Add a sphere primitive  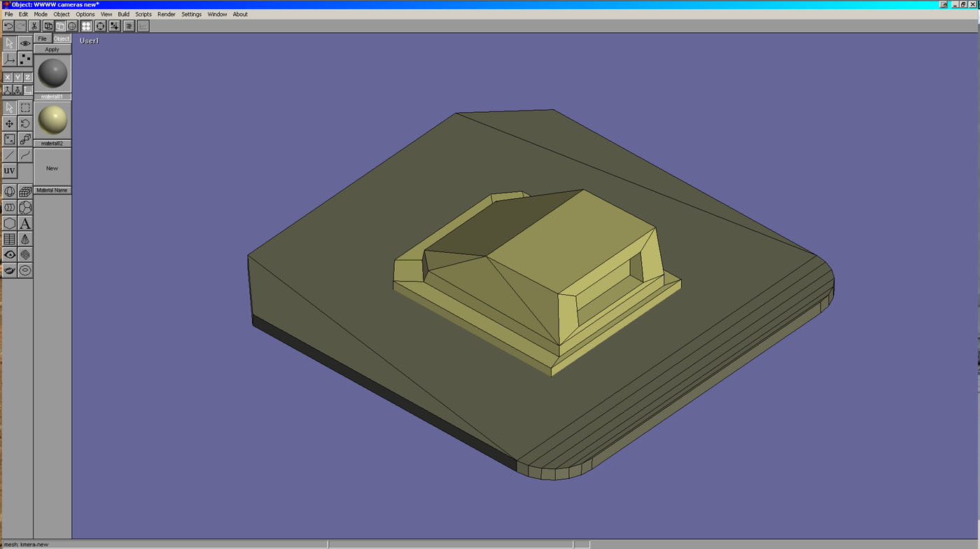(9, 191)
